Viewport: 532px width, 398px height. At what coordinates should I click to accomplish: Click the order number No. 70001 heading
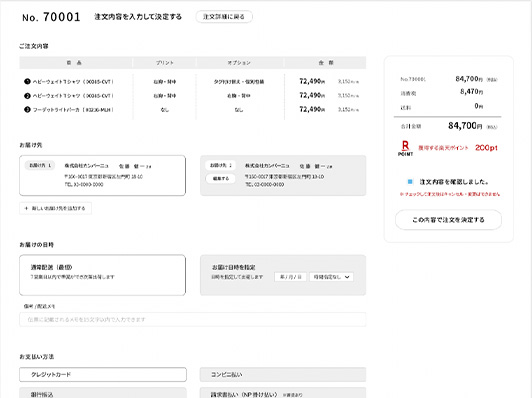[51, 17]
